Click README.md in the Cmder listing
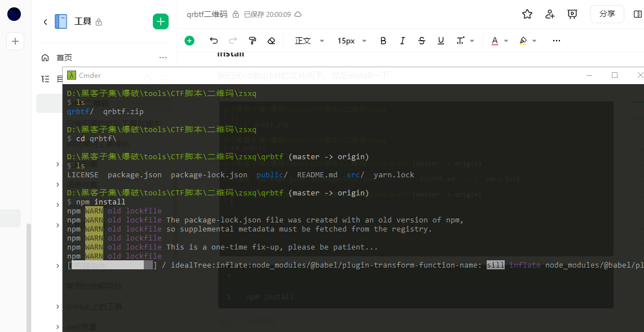This screenshot has width=644, height=332. click(317, 175)
